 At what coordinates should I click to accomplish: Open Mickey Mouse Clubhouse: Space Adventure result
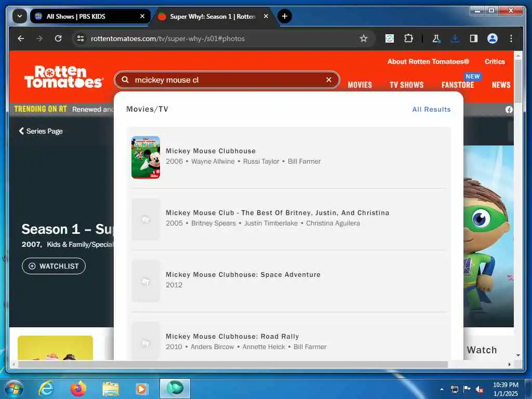289,281
